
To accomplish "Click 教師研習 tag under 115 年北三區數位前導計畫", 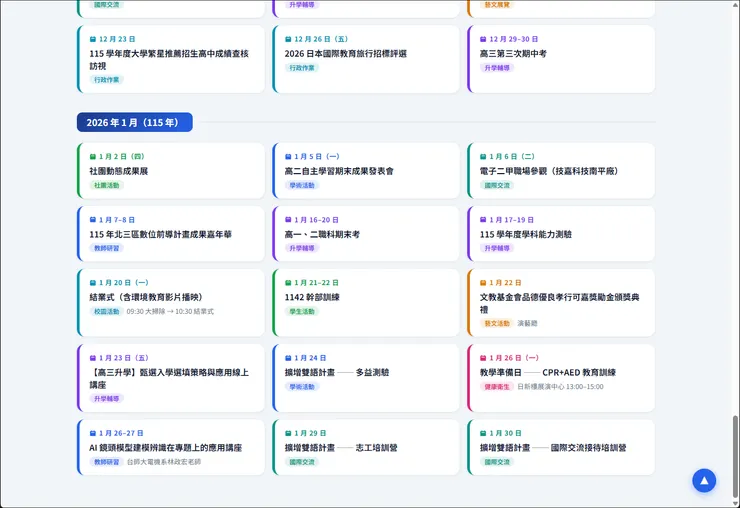I will [x=107, y=248].
